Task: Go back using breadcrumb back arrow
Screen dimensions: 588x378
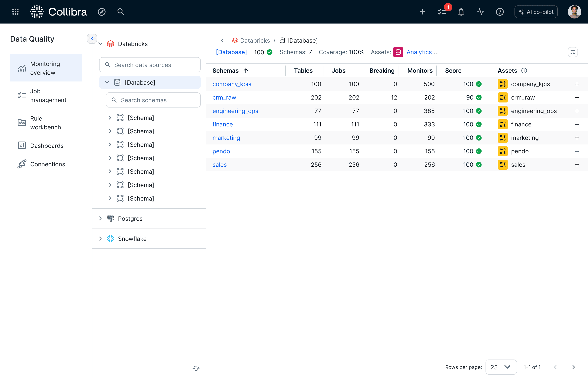Action: point(222,40)
